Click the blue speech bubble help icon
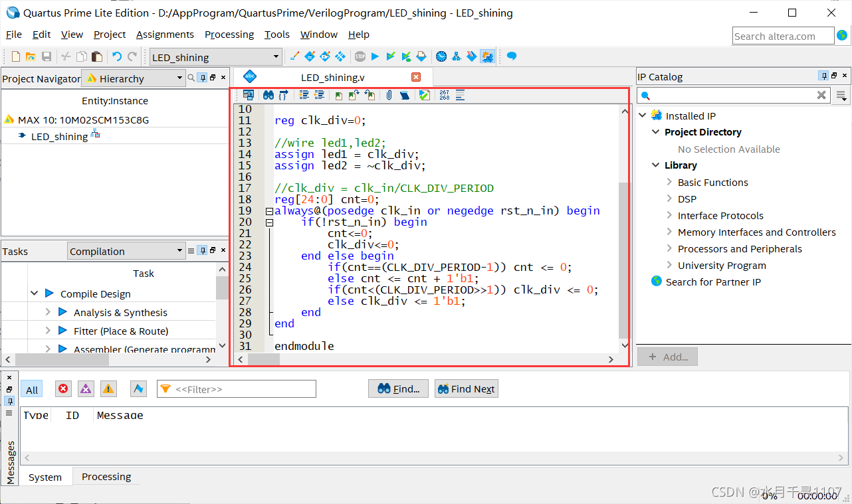 click(512, 56)
